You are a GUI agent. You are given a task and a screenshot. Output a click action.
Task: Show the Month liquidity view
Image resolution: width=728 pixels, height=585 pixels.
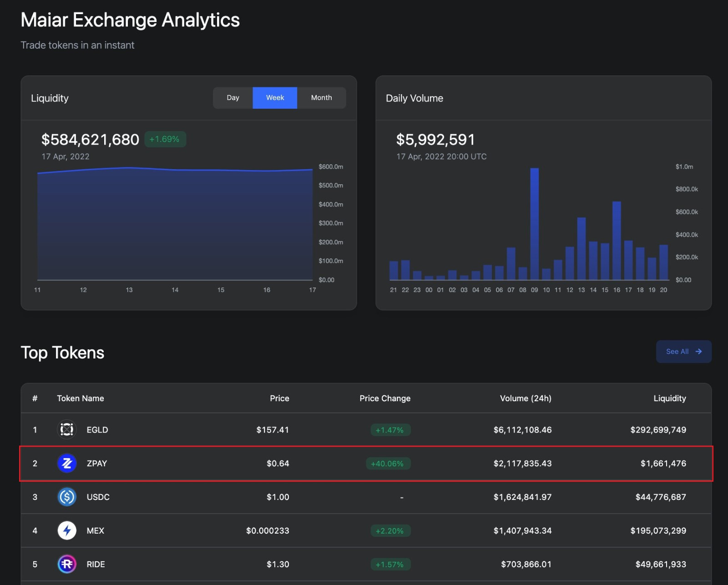coord(321,98)
